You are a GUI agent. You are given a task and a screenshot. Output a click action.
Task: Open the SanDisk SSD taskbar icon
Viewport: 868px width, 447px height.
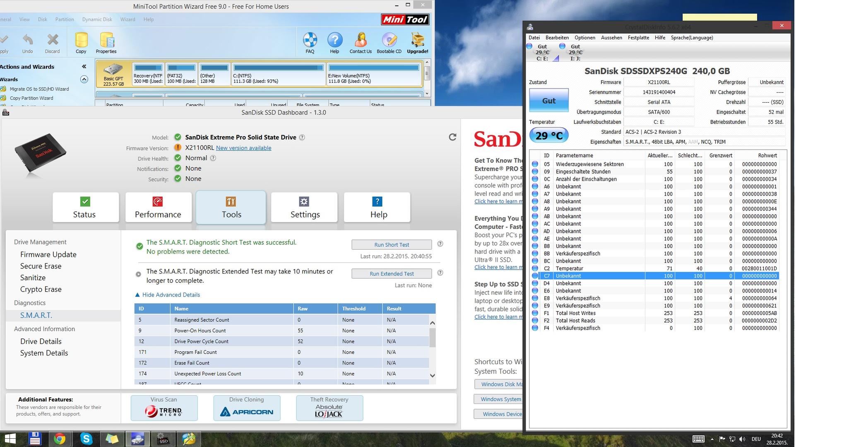pos(164,439)
